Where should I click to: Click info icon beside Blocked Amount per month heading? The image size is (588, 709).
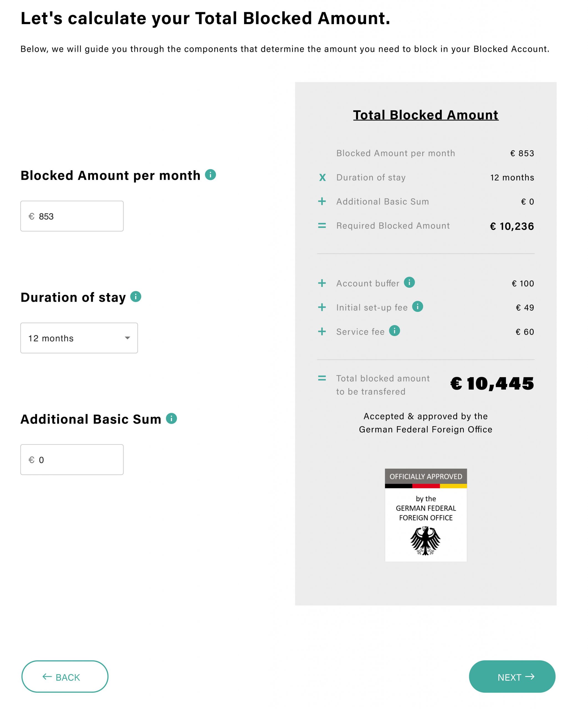(210, 174)
